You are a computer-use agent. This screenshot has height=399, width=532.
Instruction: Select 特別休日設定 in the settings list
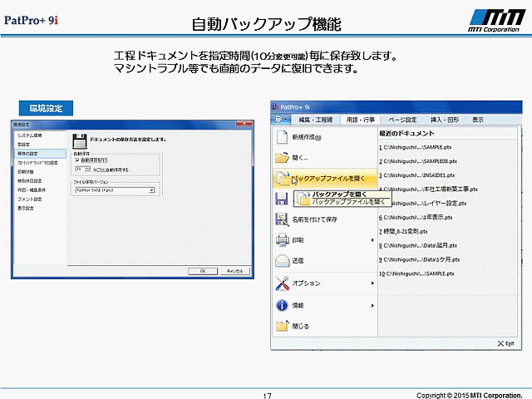tap(30, 181)
